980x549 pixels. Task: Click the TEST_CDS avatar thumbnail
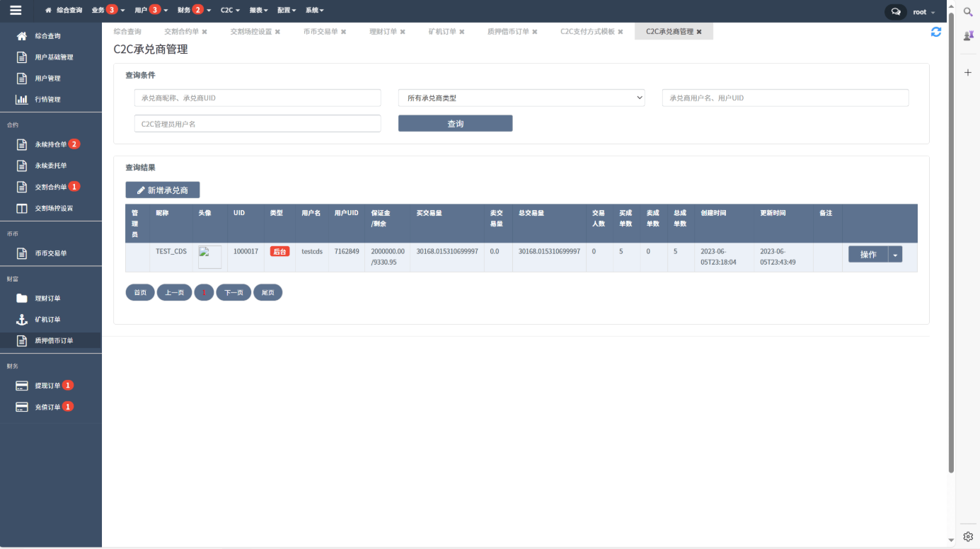[x=209, y=257]
